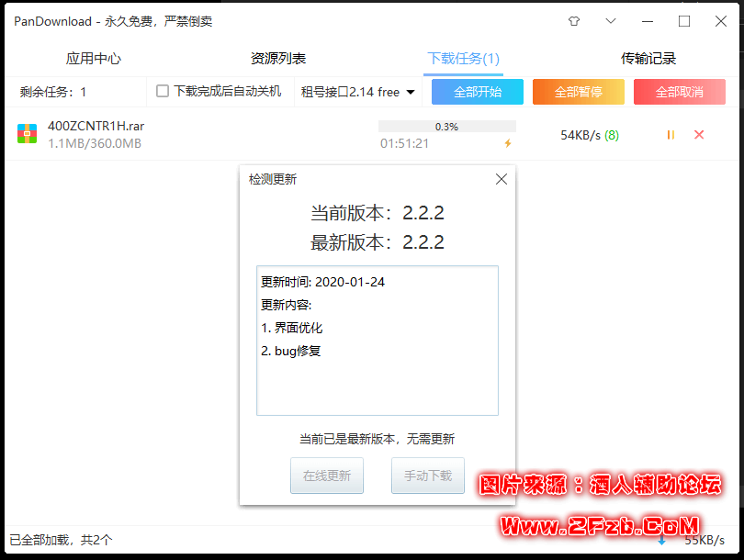Pause the 400ZCNTR1H.rar download
Screen dimensions: 744x560
point(671,135)
